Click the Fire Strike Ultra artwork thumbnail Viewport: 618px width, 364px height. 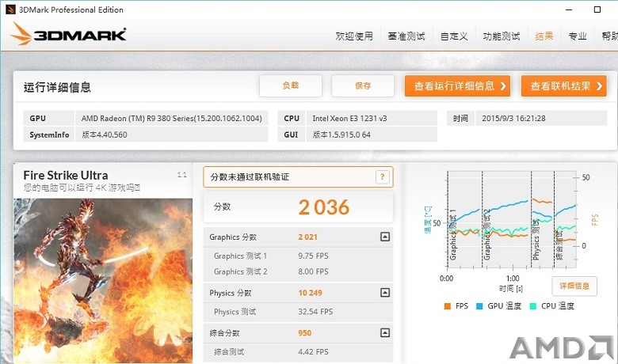103,281
